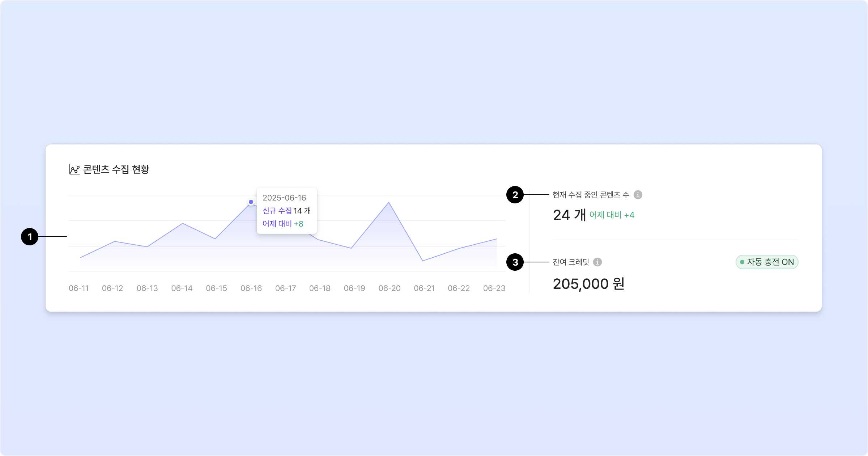Select the 06-11 date label on axis
This screenshot has width=868, height=456.
78,288
